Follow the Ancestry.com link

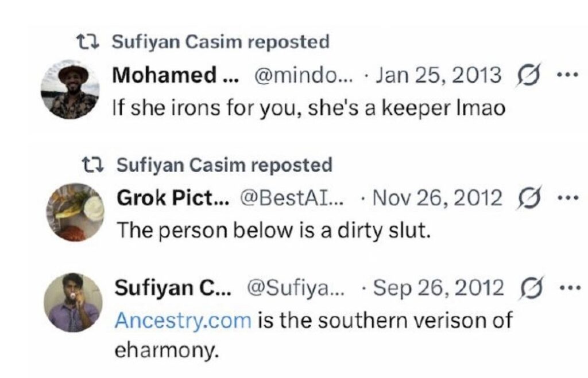183,319
